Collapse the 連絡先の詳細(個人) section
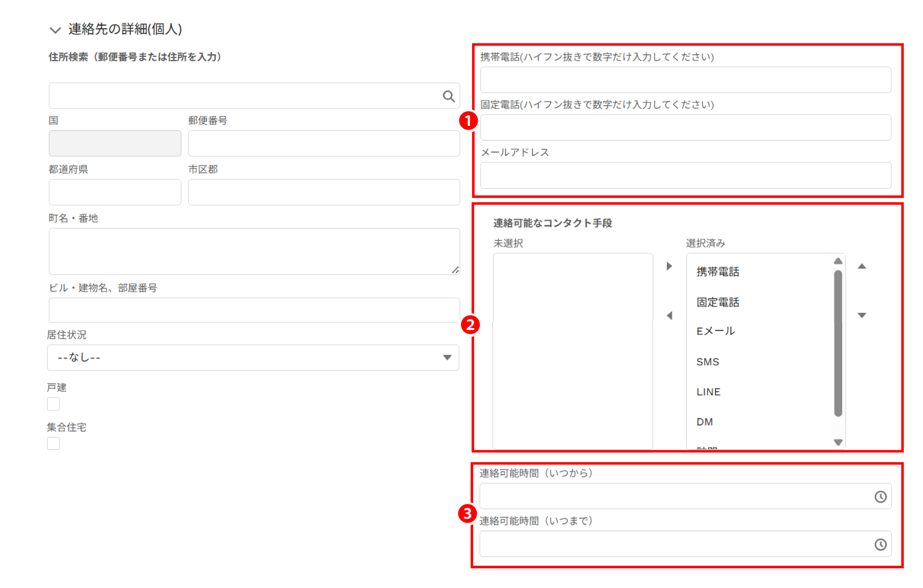Viewport: 923px width, 588px height. point(55,30)
